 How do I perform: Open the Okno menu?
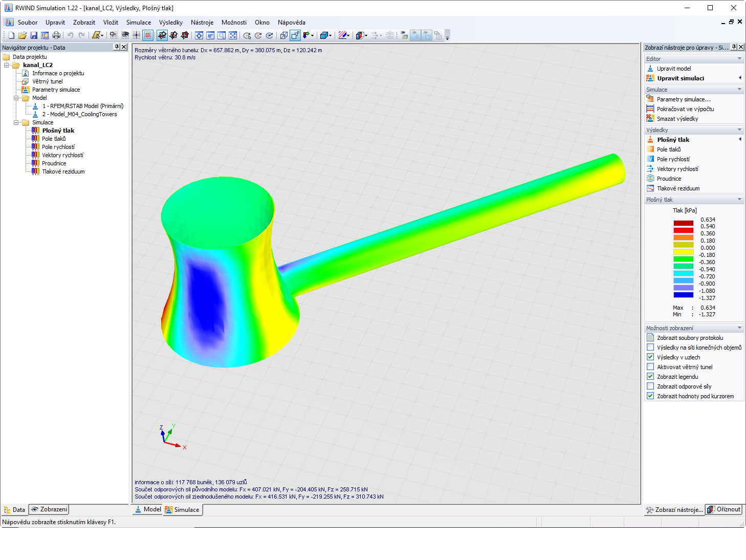(x=262, y=23)
